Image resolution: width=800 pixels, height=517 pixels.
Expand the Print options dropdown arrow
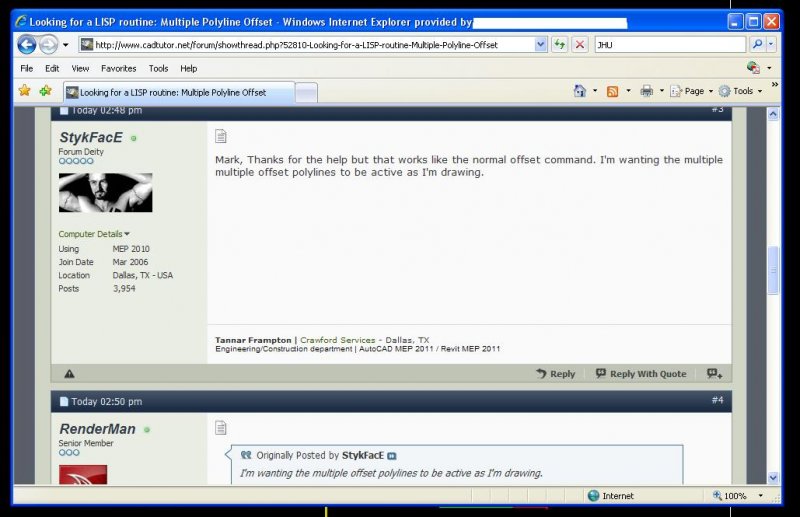tap(662, 91)
